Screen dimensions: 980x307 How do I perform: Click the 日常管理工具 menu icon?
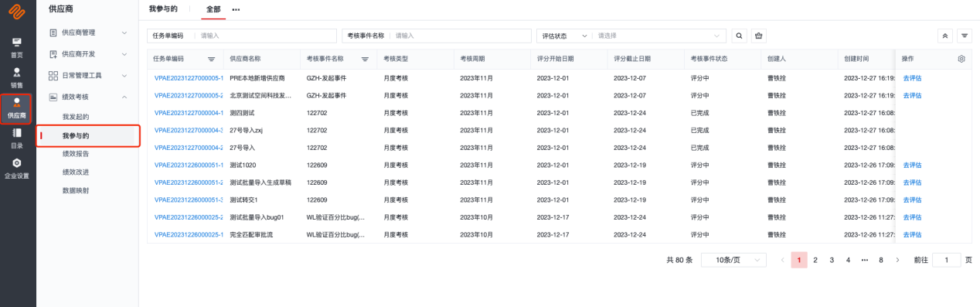[x=53, y=76]
